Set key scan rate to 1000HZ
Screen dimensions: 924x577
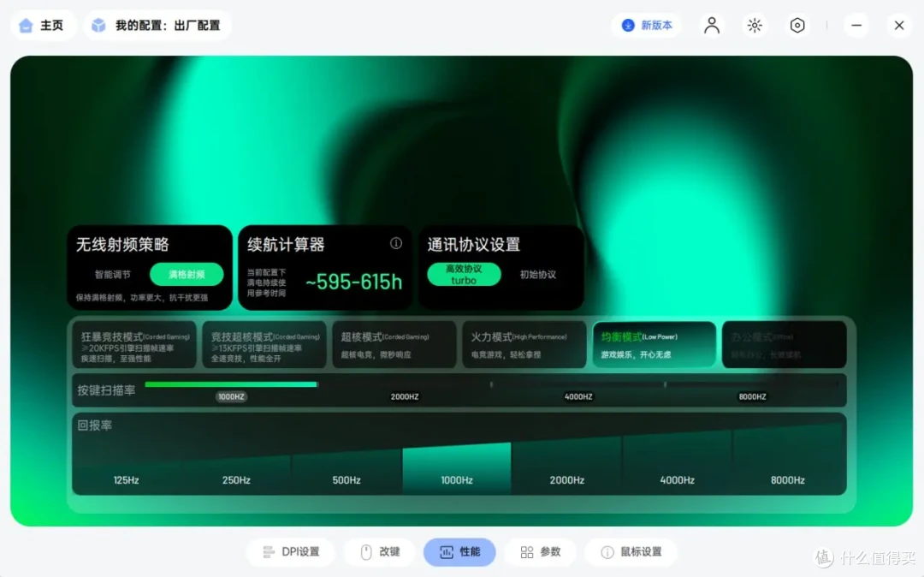coord(231,396)
